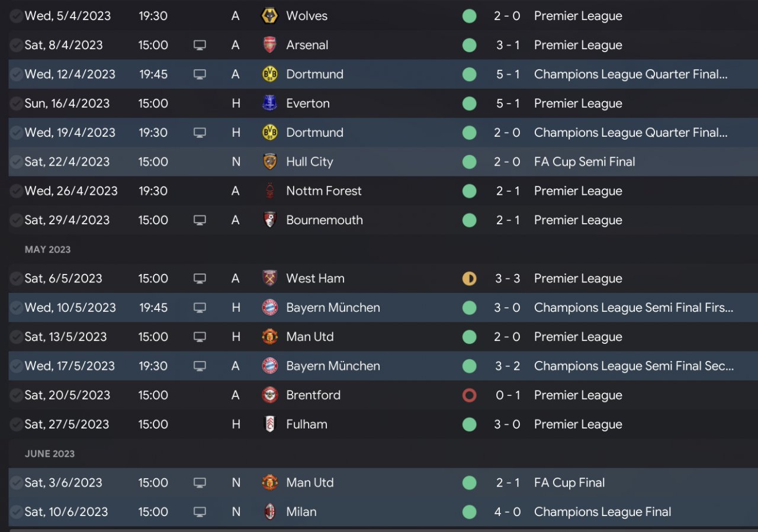758x532 pixels.
Task: Click TV broadcast icon for Arsenal match
Action: click(200, 45)
